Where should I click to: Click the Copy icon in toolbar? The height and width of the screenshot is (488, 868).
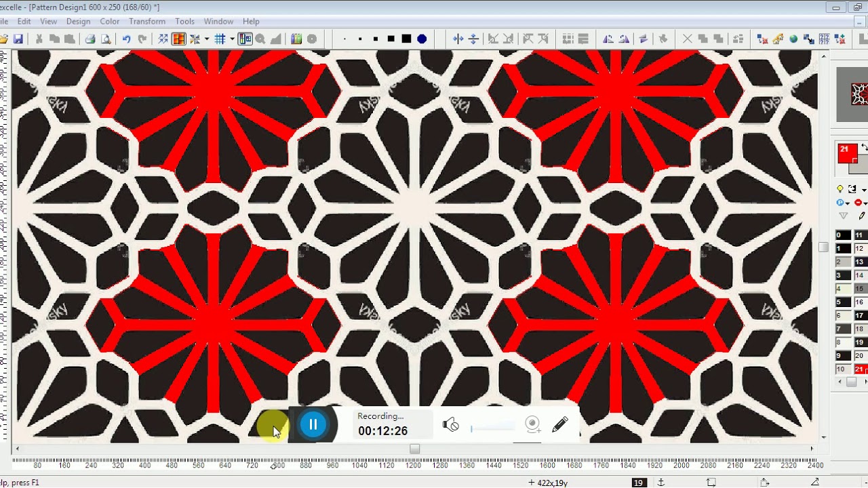[x=54, y=39]
